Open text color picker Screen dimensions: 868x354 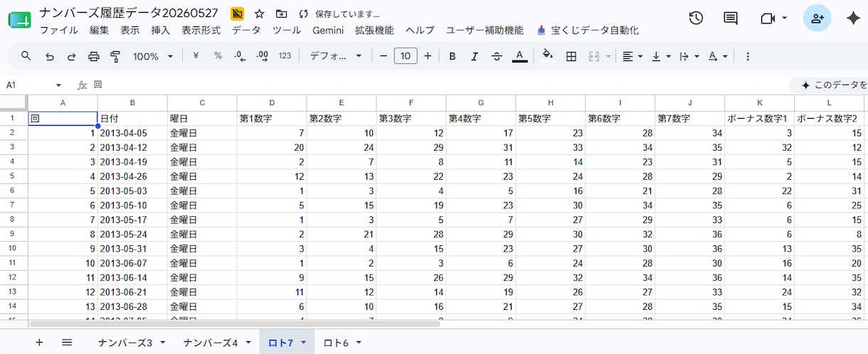(519, 56)
